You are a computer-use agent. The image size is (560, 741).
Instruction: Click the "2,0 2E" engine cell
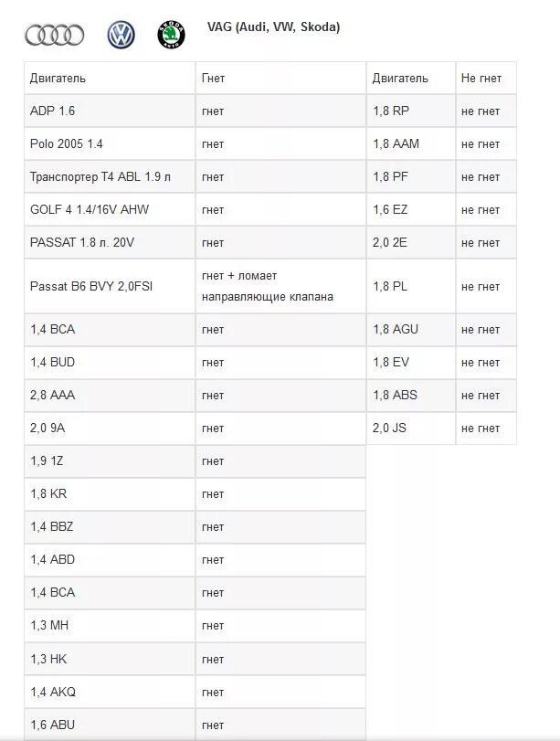pyautogui.click(x=390, y=243)
